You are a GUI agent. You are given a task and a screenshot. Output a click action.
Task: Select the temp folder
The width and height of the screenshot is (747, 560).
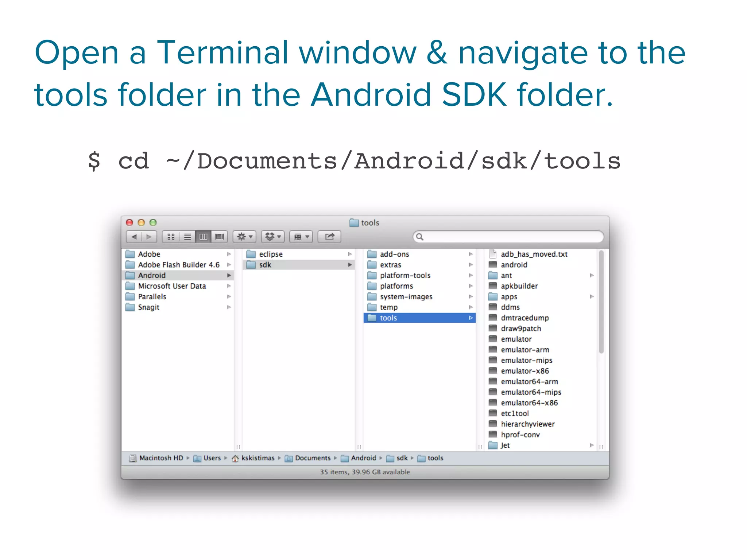click(420, 307)
